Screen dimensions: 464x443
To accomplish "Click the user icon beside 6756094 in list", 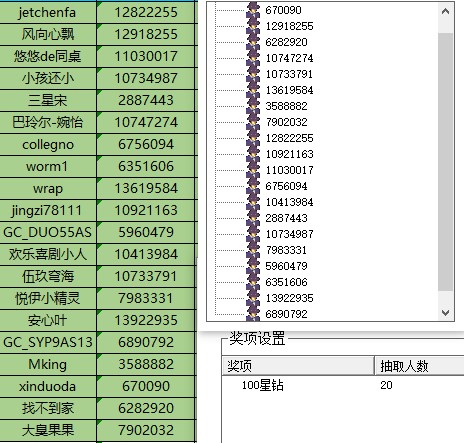I will [253, 186].
